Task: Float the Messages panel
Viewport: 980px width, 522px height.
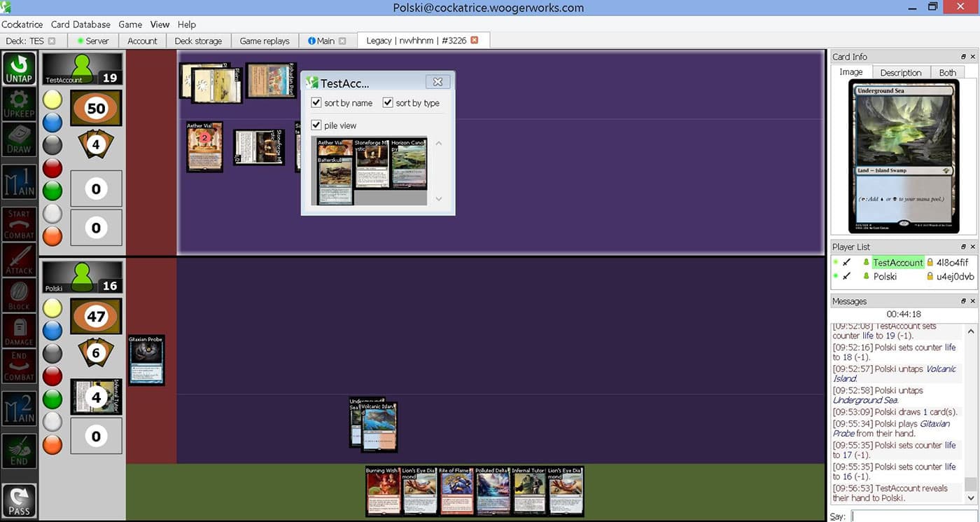Action: point(964,301)
